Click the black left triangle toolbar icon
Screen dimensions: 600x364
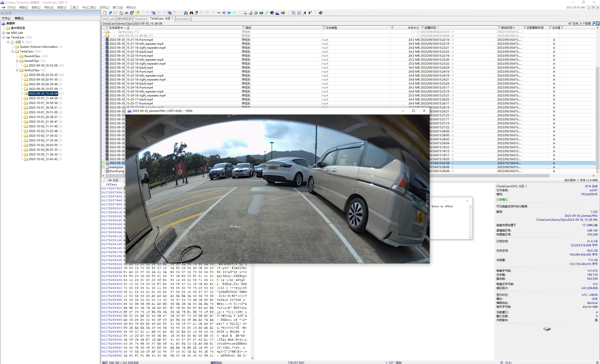click(x=304, y=13)
